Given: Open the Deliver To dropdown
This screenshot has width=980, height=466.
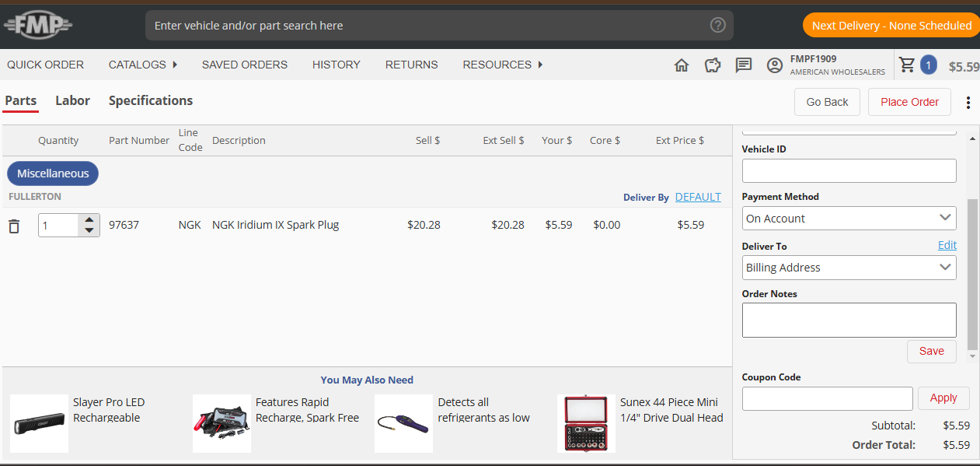Looking at the screenshot, I should point(849,268).
